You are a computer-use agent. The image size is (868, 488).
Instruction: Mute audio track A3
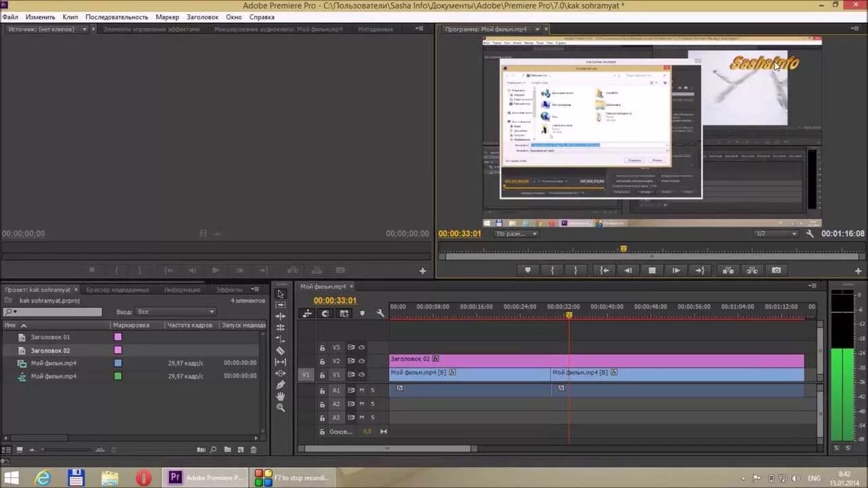point(361,418)
